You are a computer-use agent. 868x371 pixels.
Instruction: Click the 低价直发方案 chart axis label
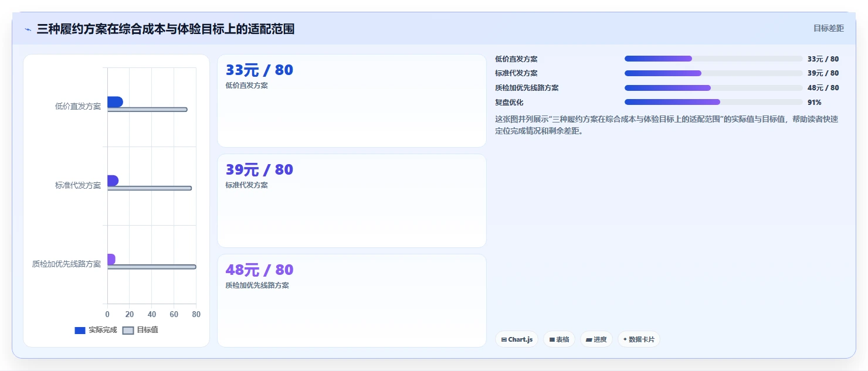tap(78, 106)
